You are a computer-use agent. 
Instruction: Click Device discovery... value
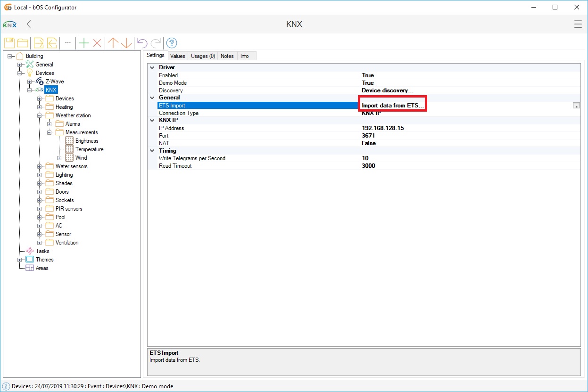click(388, 90)
